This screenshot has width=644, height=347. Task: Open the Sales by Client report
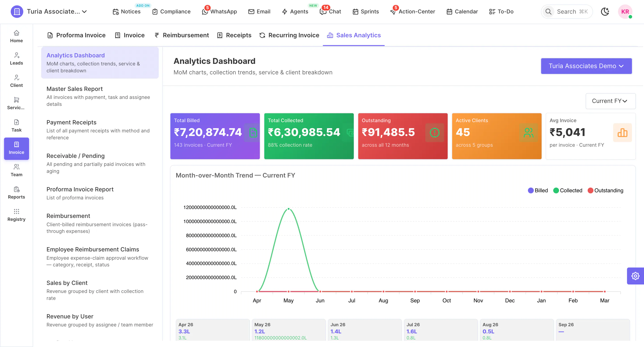[x=100, y=290]
